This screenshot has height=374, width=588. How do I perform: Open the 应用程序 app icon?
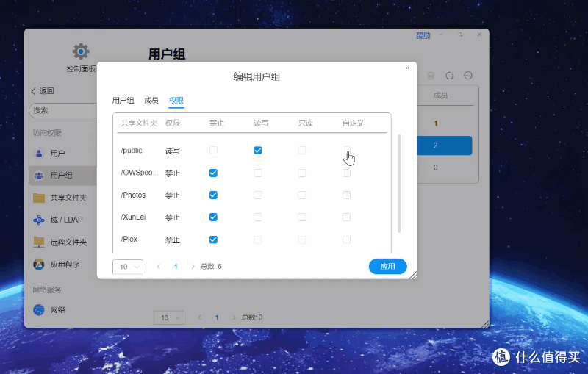coord(39,265)
